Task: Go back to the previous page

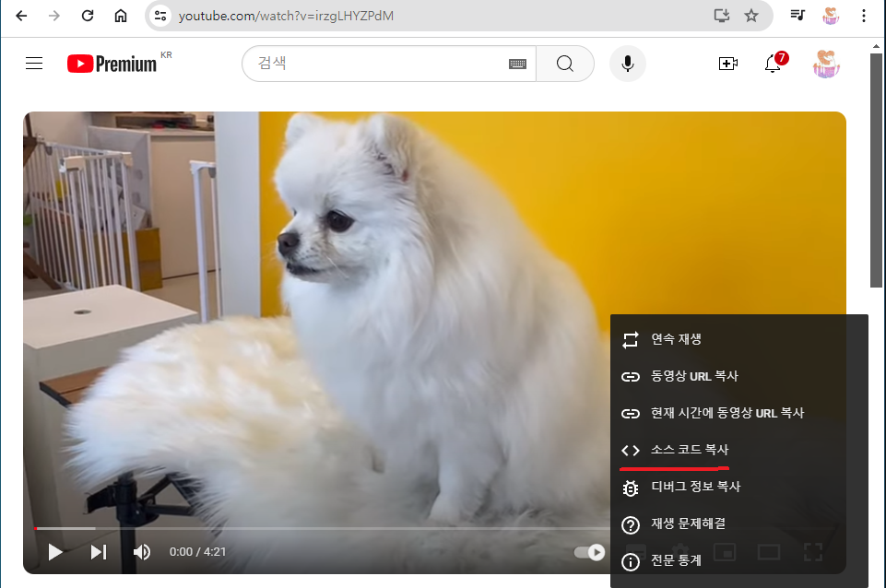Action: pyautogui.click(x=21, y=16)
